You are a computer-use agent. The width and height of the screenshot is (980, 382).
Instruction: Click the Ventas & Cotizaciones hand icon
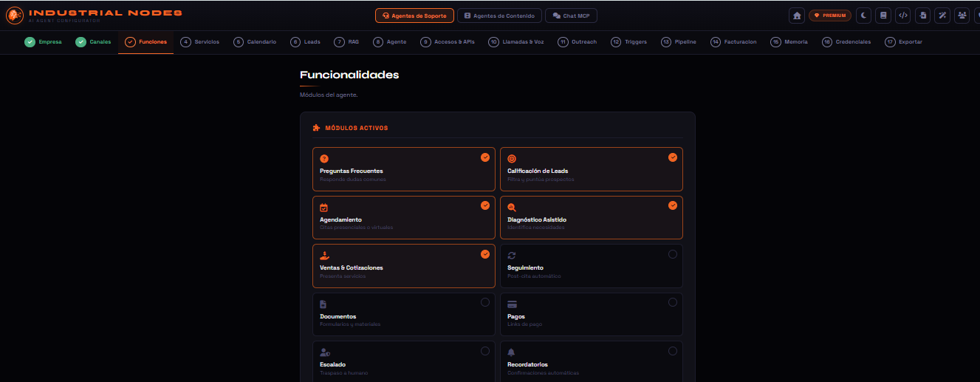tap(324, 256)
